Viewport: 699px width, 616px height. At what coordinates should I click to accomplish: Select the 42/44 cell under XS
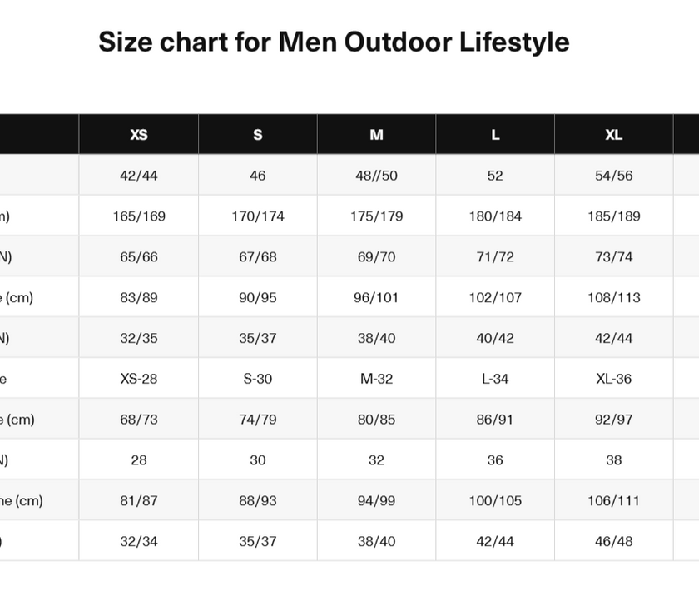pyautogui.click(x=139, y=176)
